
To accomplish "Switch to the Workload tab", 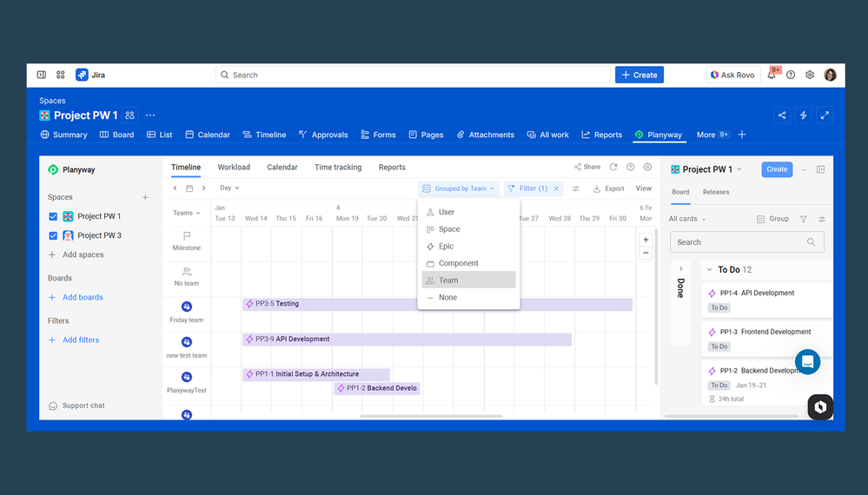I will click(x=234, y=167).
